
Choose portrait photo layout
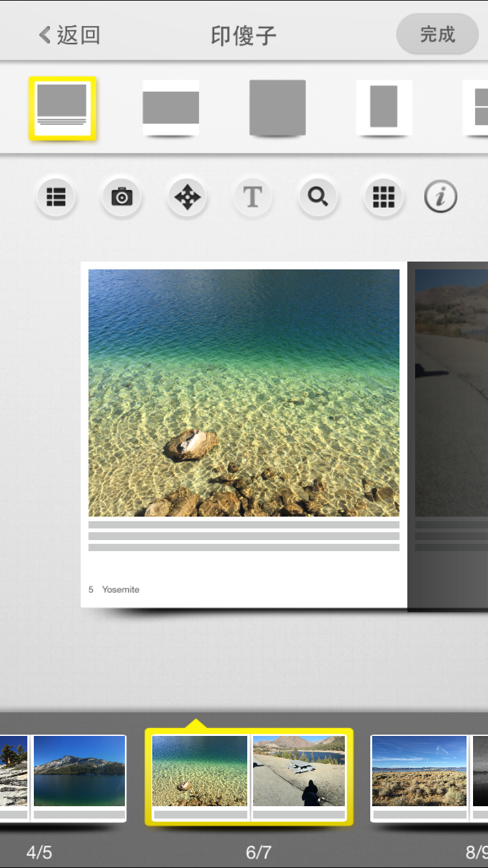click(384, 108)
